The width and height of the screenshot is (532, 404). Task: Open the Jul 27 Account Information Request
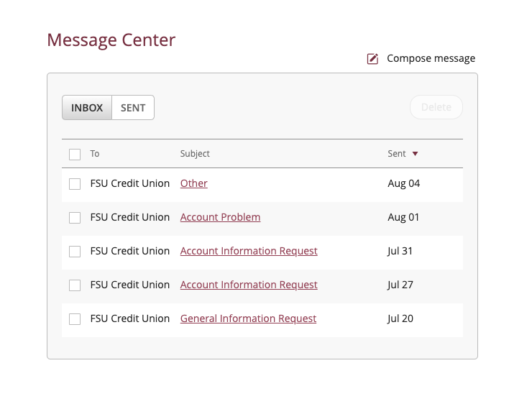(x=249, y=285)
